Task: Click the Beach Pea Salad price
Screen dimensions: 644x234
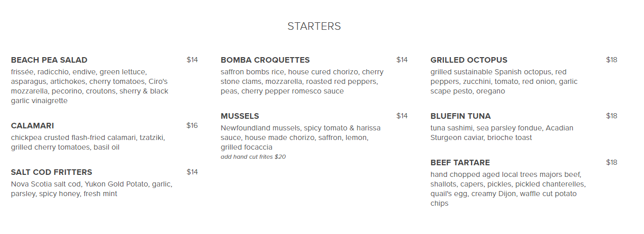Action: pos(192,60)
